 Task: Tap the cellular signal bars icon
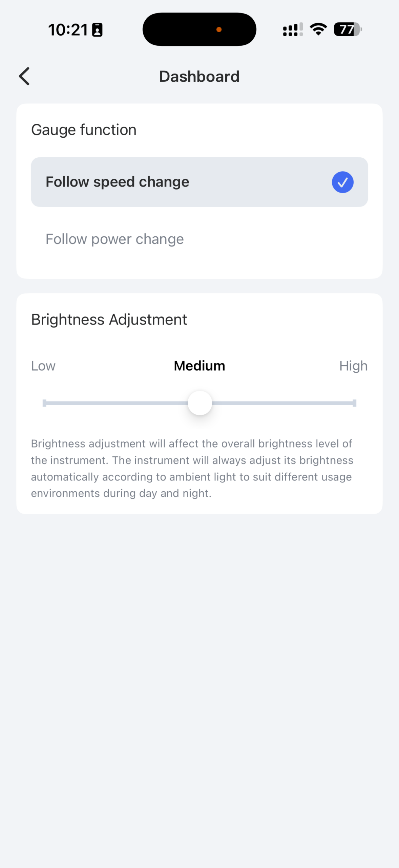tap(293, 29)
